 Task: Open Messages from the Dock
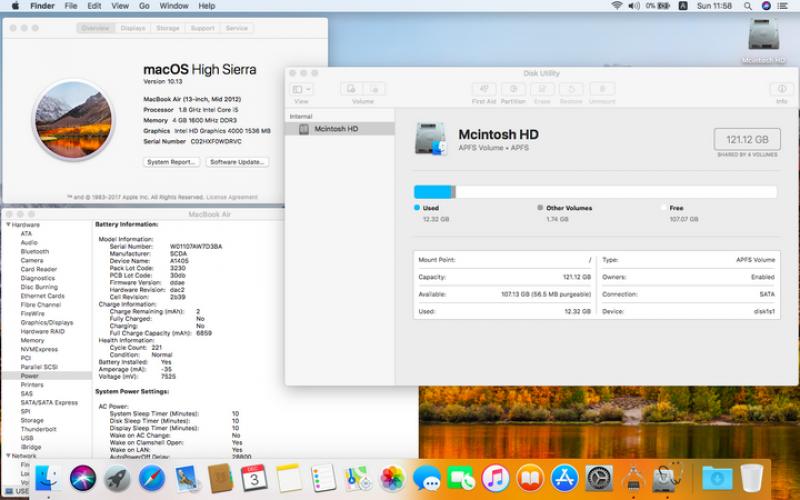pyautogui.click(x=427, y=479)
